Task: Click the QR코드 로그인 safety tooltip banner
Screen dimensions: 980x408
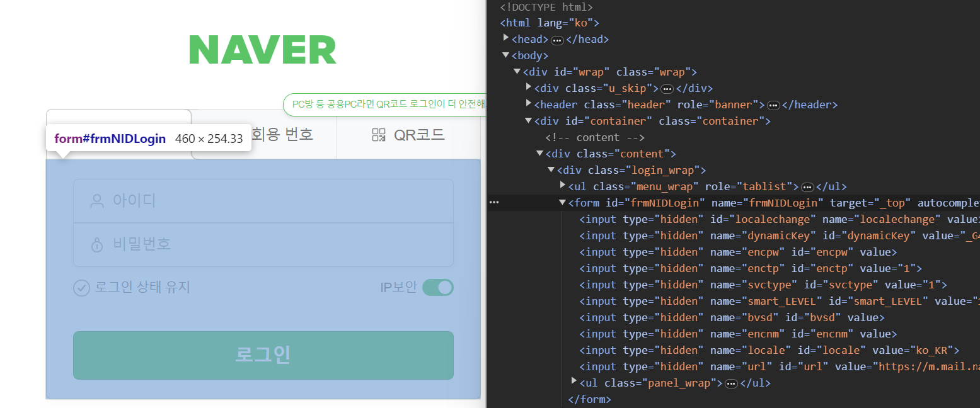Action: (384, 105)
